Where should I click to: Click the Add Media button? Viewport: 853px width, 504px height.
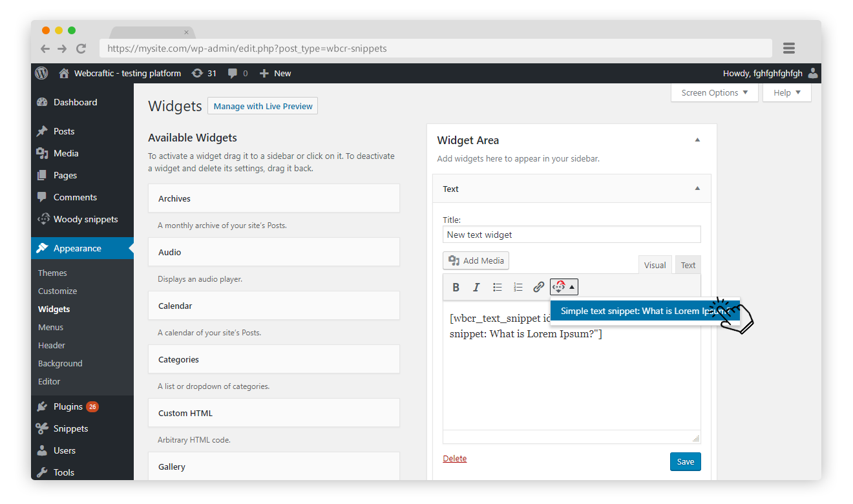(x=476, y=260)
